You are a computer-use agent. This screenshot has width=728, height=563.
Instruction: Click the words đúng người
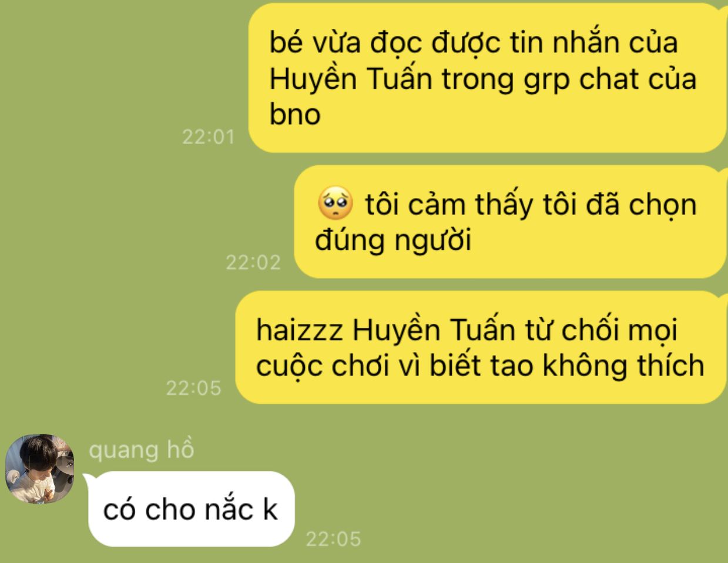point(393,240)
